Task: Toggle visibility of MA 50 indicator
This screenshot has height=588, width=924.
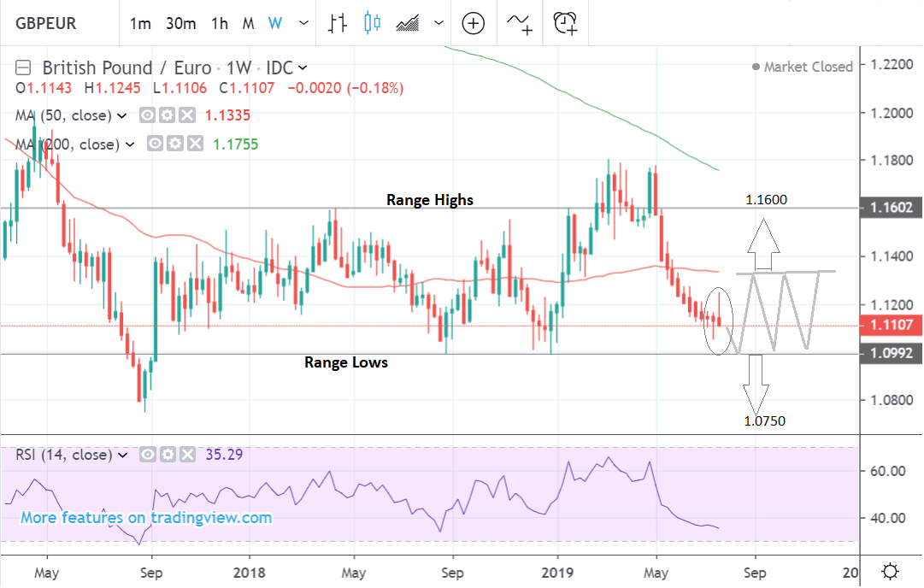Action: [147, 115]
